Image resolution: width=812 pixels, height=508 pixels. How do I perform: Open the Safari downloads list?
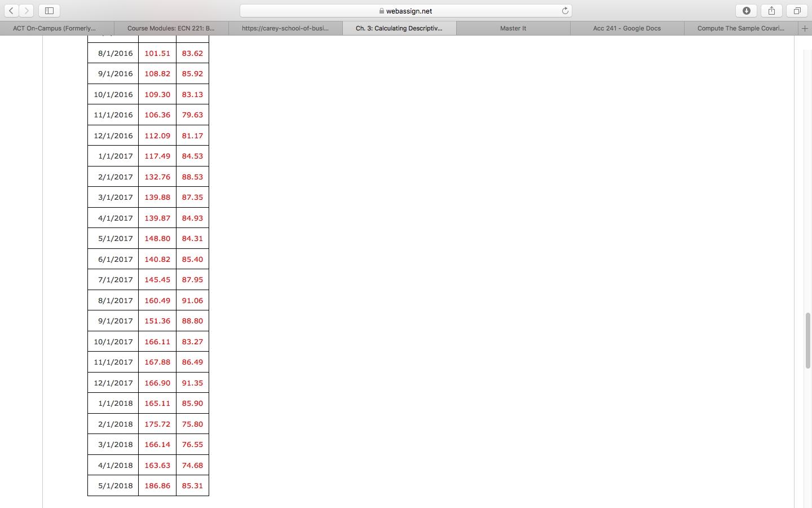tap(747, 11)
